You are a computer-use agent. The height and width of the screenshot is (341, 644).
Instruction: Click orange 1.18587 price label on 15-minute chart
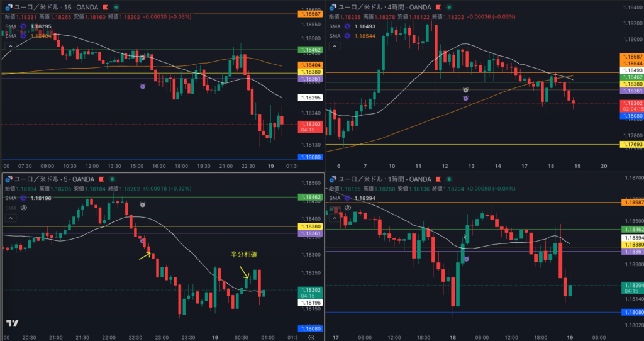pos(310,14)
